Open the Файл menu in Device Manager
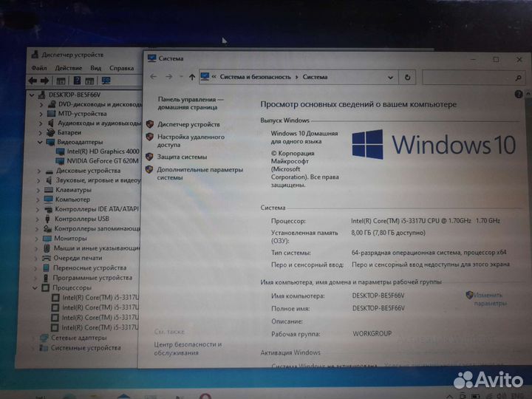532x399 pixels. [39, 68]
